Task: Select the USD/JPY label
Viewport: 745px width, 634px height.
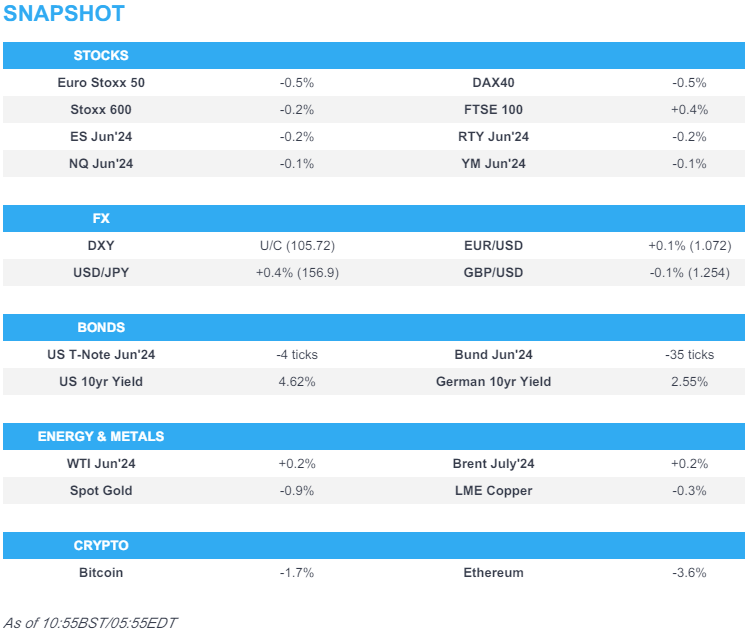Action: coord(101,273)
